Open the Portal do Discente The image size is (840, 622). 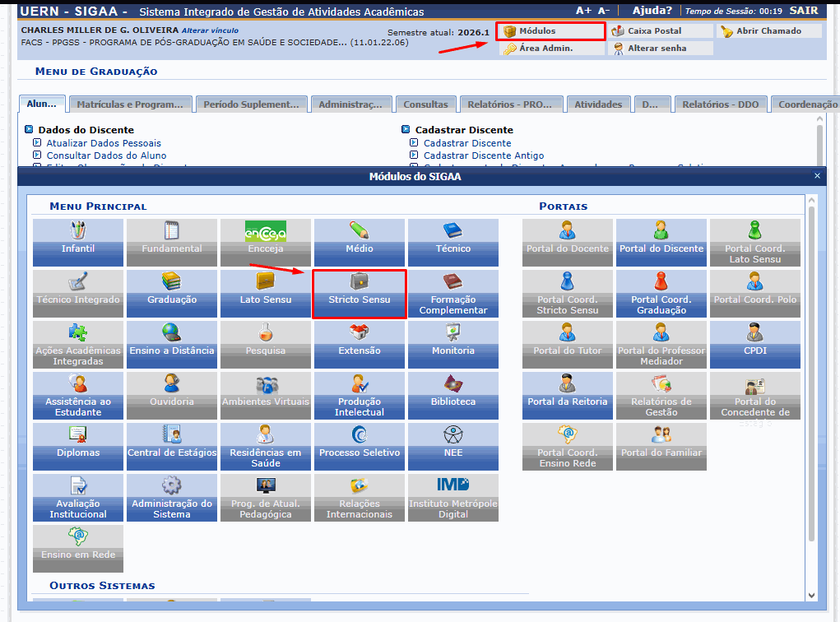point(661,242)
